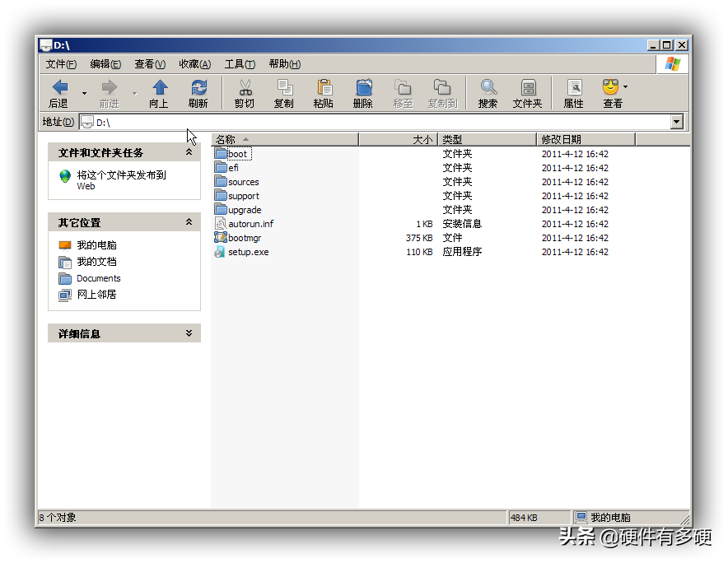Open the 工具(T) menu

(x=240, y=64)
